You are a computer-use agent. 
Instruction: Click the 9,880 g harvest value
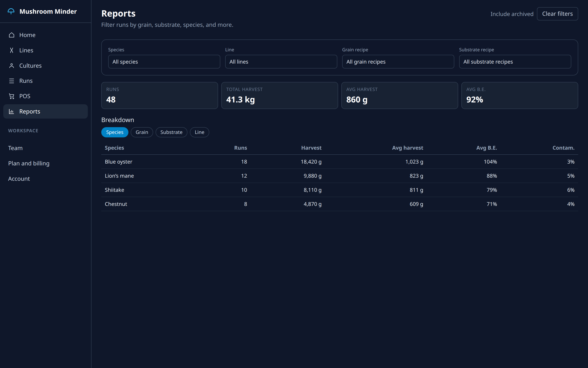point(312,176)
